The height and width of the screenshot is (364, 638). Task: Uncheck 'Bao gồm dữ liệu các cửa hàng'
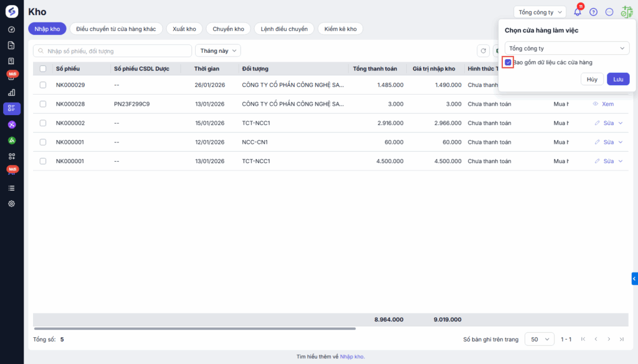(x=508, y=62)
